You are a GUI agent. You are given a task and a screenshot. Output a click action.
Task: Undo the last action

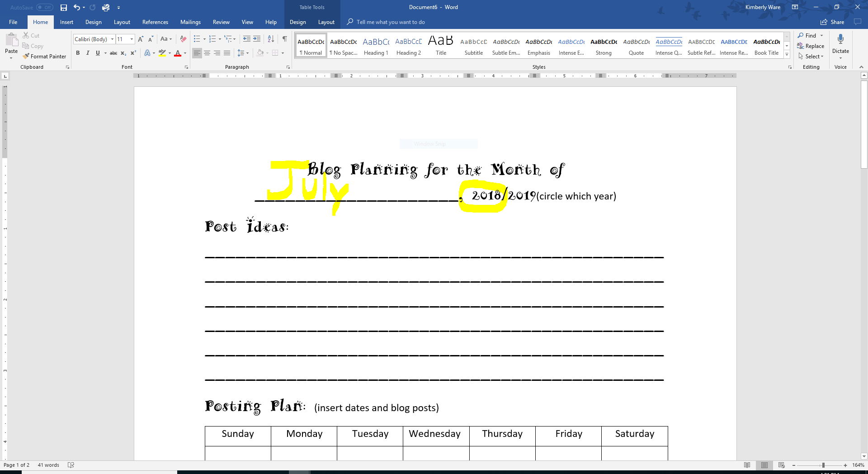77,7
